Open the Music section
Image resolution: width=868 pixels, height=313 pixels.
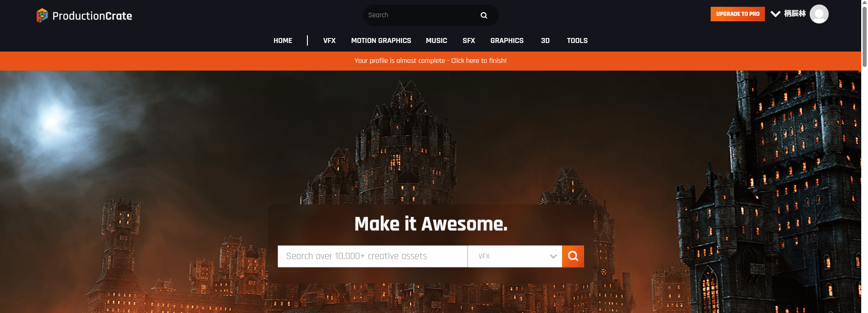point(436,41)
